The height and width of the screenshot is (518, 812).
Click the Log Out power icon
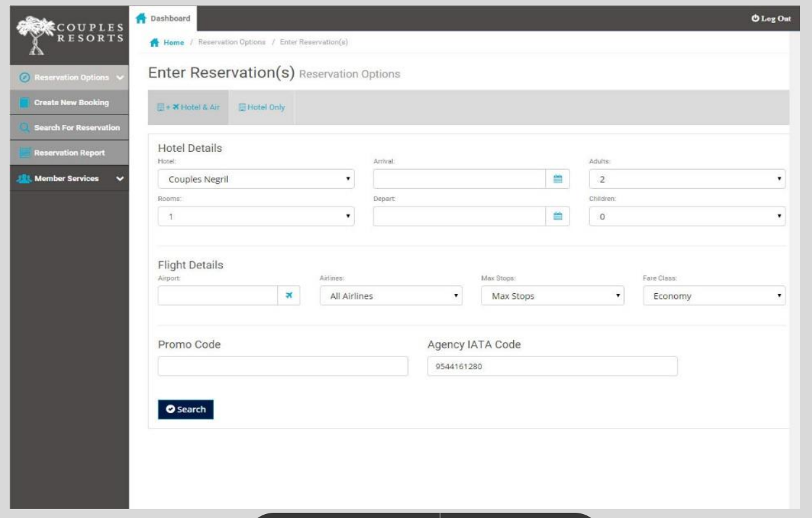pos(756,18)
